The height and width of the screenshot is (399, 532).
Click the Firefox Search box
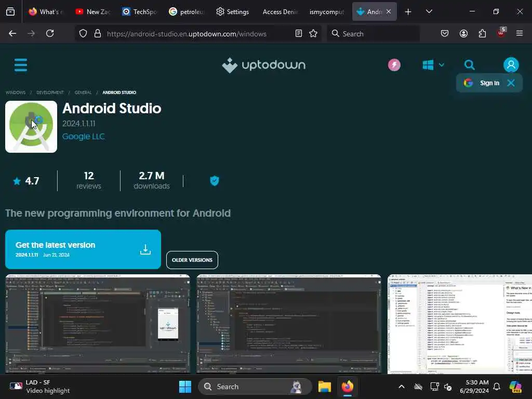point(373,34)
